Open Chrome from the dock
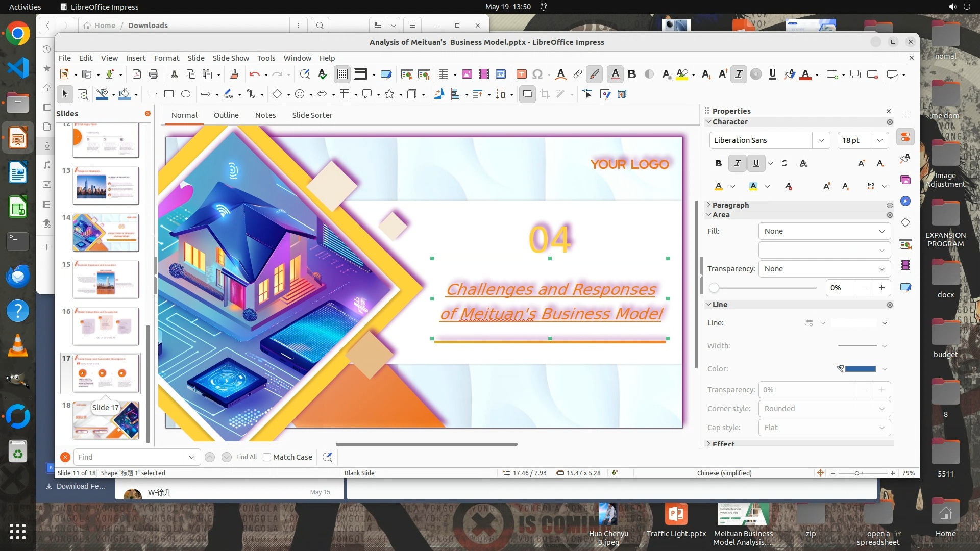980x551 pixels. tap(18, 34)
